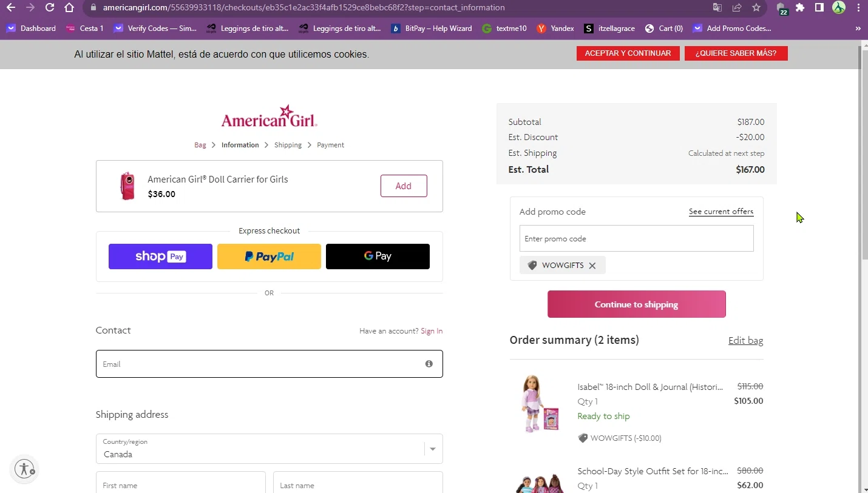Open the accessibility widget icon
868x493 pixels.
coord(24,469)
